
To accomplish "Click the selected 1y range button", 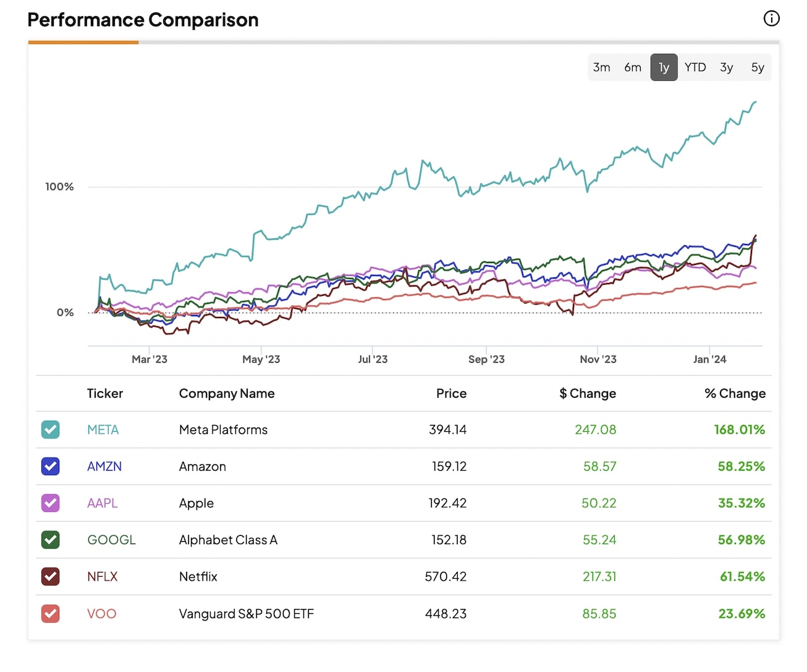I will 664,67.
